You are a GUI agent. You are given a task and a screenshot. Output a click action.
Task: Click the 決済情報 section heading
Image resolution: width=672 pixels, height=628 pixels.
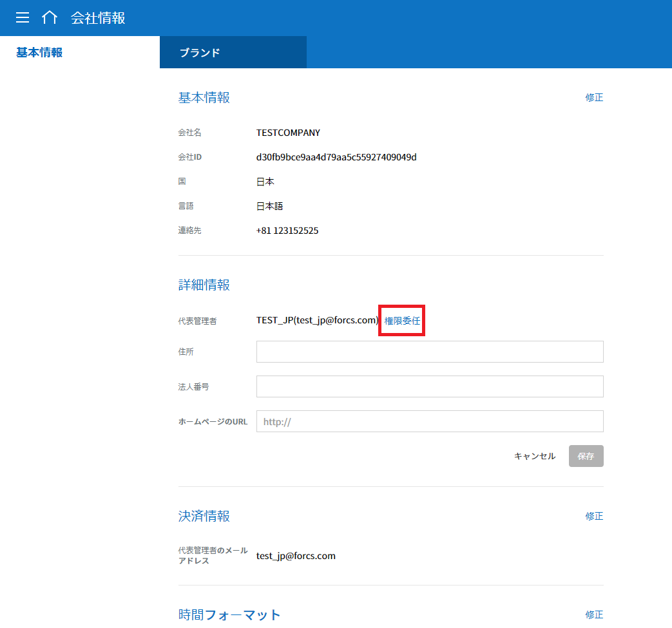tap(204, 516)
